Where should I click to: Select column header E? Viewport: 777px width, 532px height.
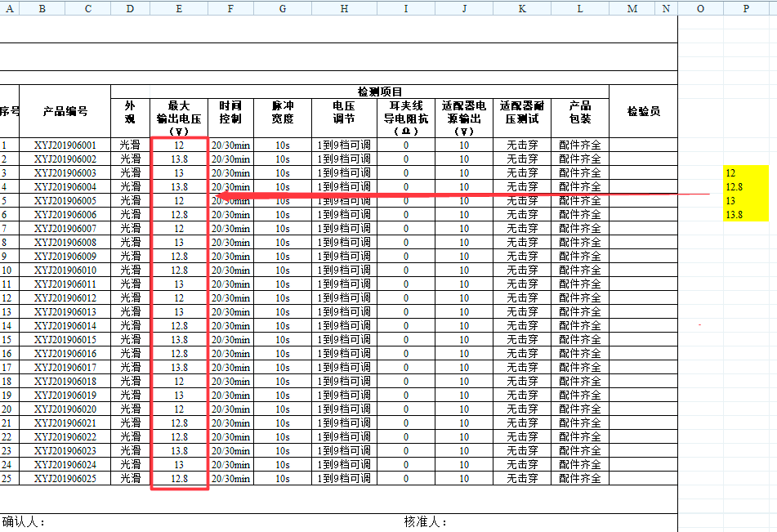pyautogui.click(x=179, y=8)
